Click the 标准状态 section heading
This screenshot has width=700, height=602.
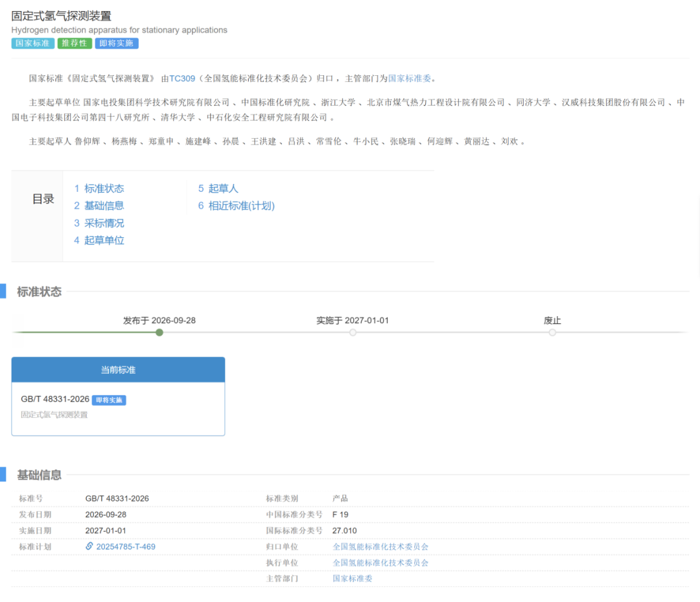coord(40,292)
